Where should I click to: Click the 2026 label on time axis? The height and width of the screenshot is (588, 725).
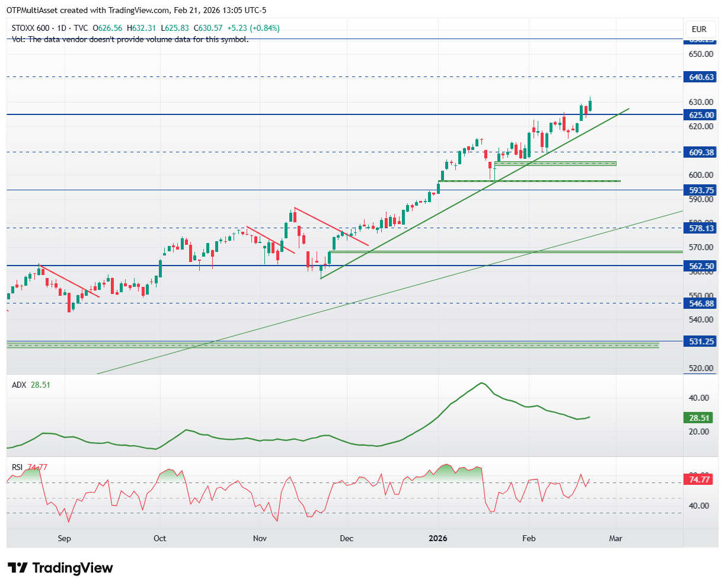[438, 538]
